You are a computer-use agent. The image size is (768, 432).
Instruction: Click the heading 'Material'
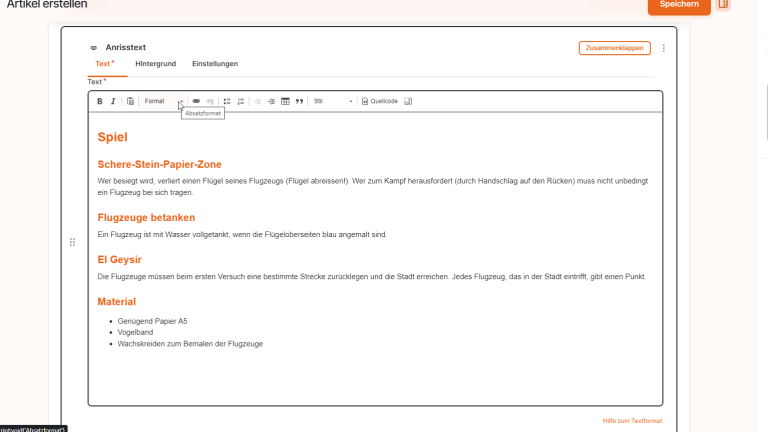tap(117, 302)
